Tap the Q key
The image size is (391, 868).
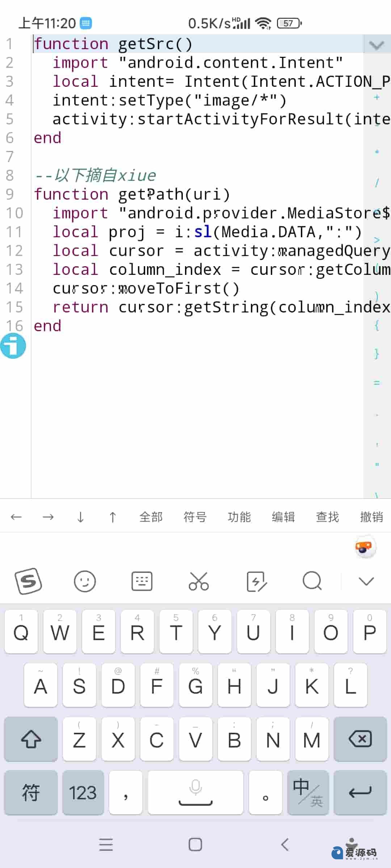click(x=21, y=632)
